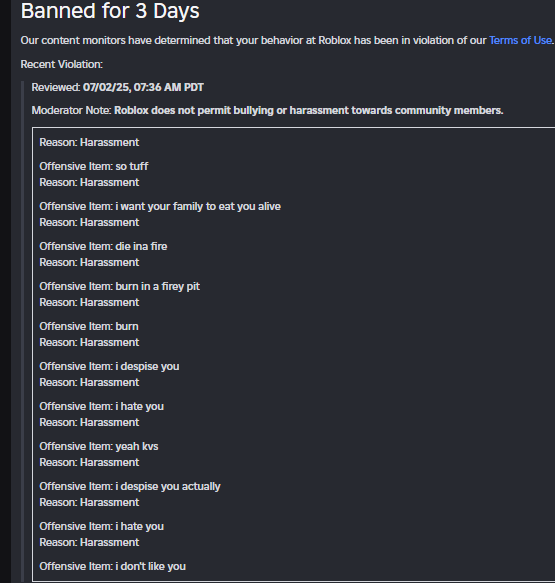Click the content monitors explanation sentence
Viewport: 555px width, 583px height.
[x=287, y=40]
